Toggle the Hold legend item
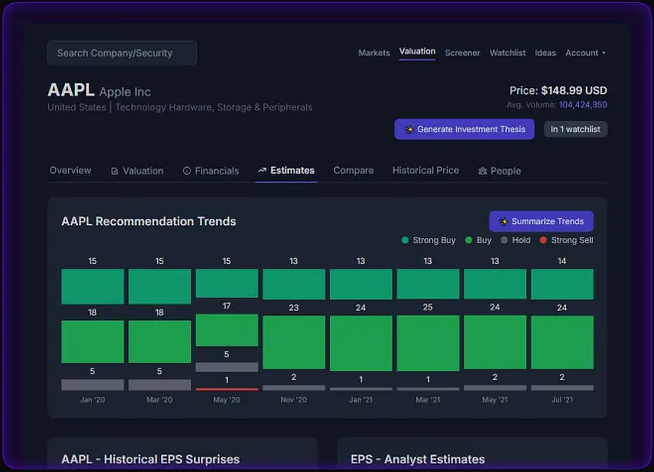Viewport: 654px width, 472px height. pyautogui.click(x=516, y=241)
